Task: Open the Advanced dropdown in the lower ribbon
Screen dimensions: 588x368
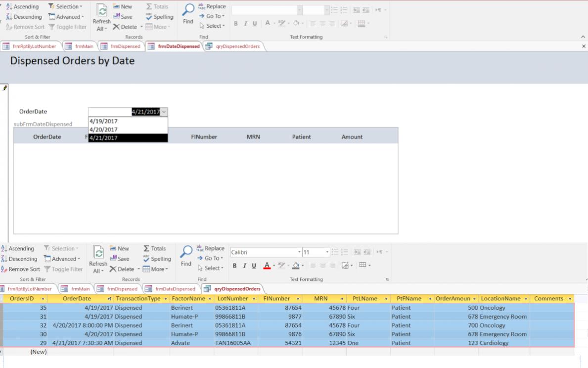Action: [x=62, y=259]
